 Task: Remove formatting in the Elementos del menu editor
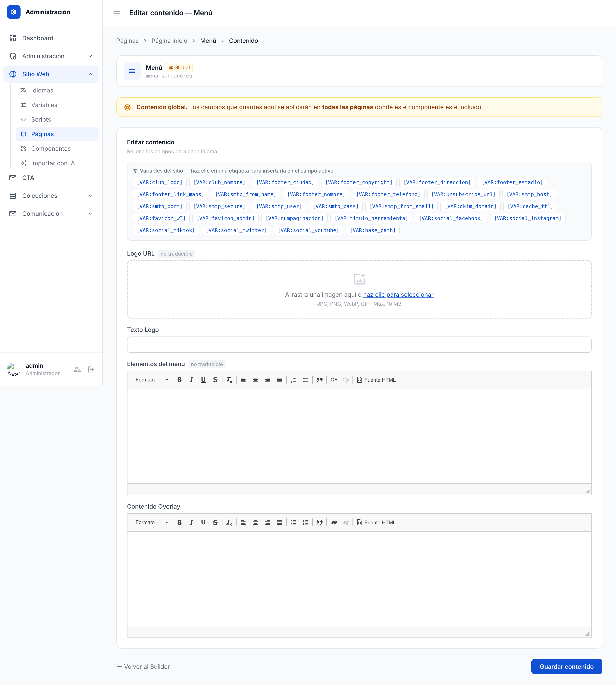(x=229, y=380)
